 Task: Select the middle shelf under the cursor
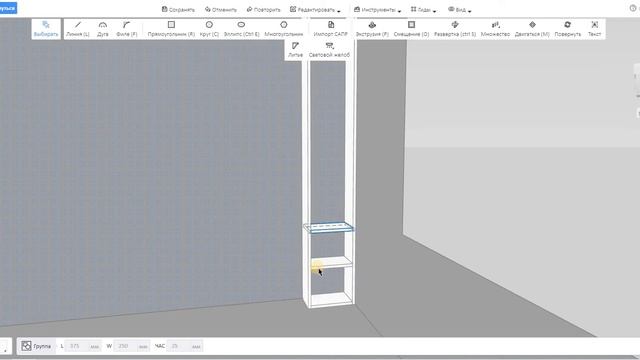click(x=331, y=262)
